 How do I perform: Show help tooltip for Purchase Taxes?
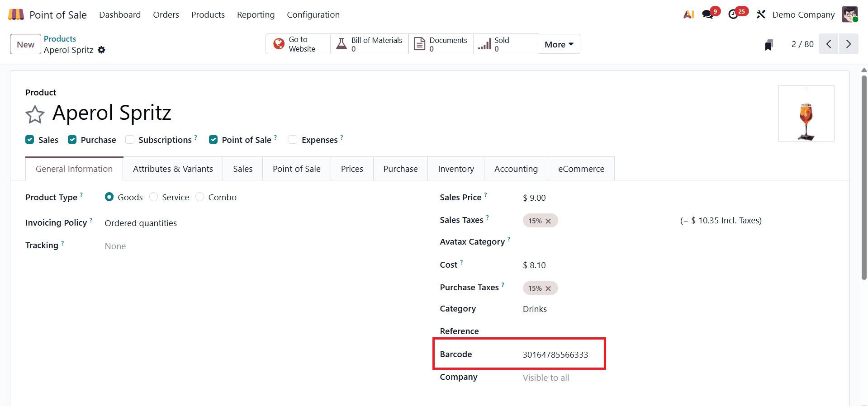coord(503,285)
